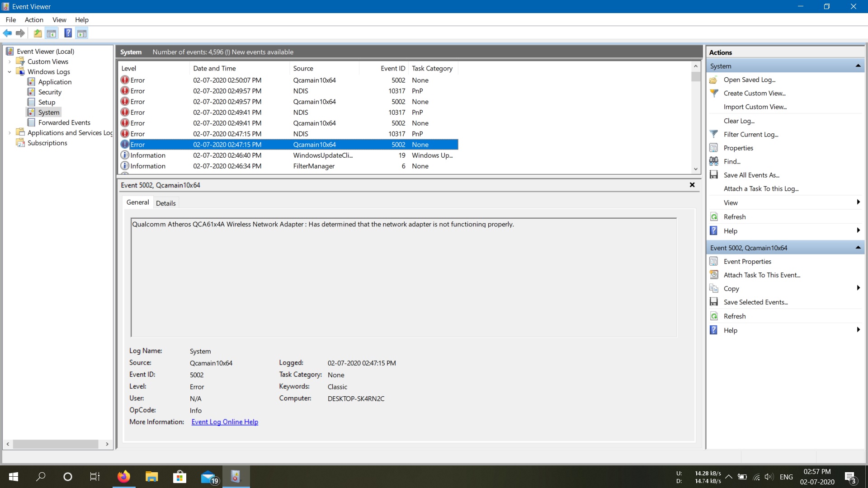Select the Setup log in tree

tap(47, 102)
